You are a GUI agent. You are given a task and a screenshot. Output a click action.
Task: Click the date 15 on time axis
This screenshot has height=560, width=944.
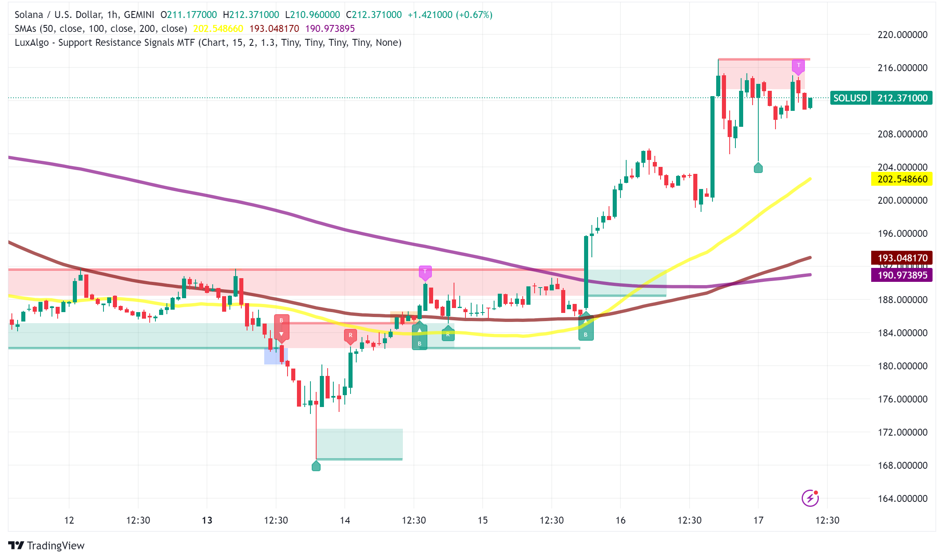[483, 520]
